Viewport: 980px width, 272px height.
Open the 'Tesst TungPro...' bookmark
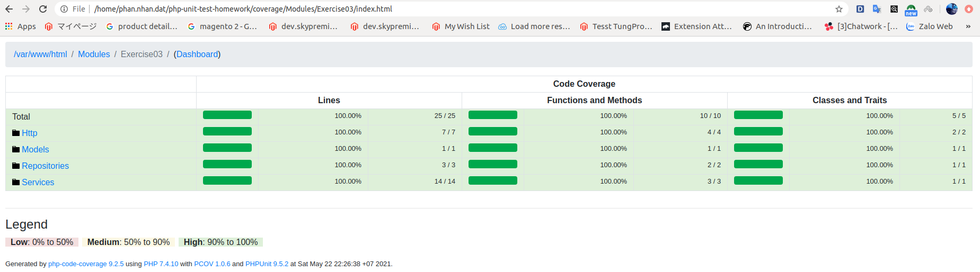616,26
